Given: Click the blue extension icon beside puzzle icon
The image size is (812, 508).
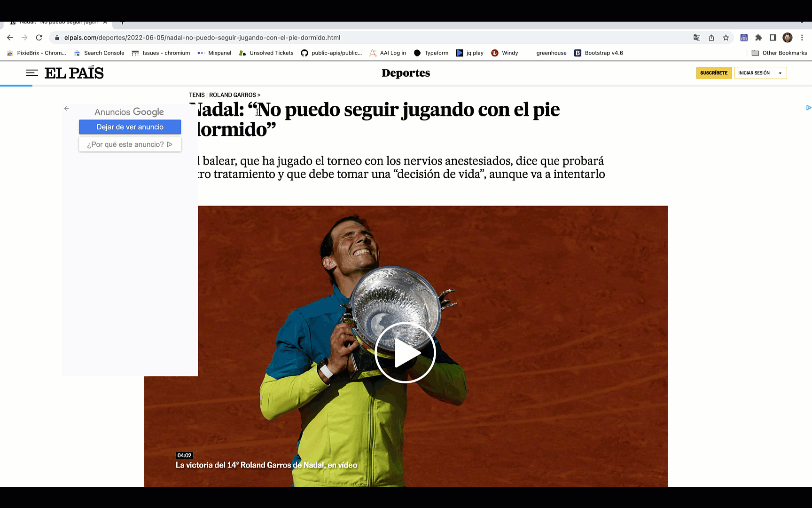Looking at the screenshot, I should click(x=744, y=38).
